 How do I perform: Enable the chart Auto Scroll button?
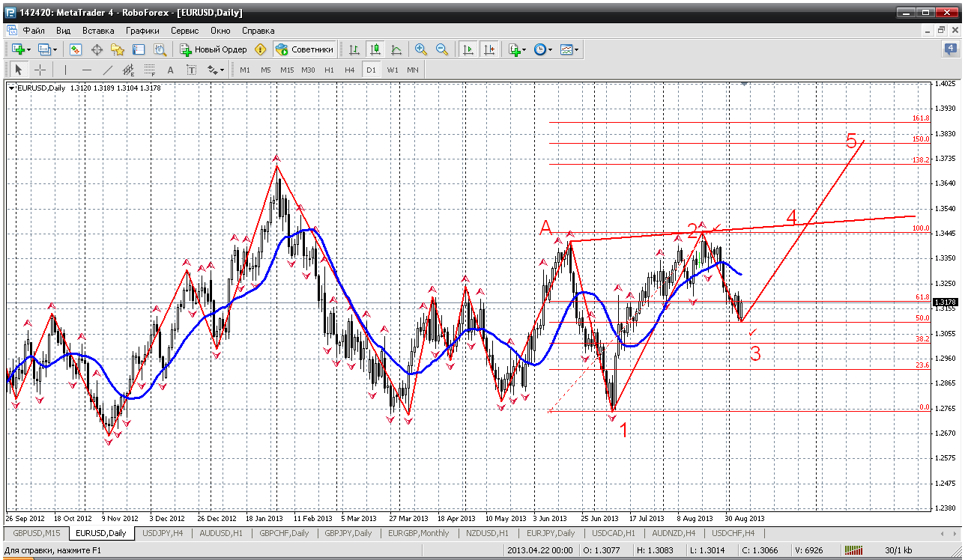tap(468, 49)
